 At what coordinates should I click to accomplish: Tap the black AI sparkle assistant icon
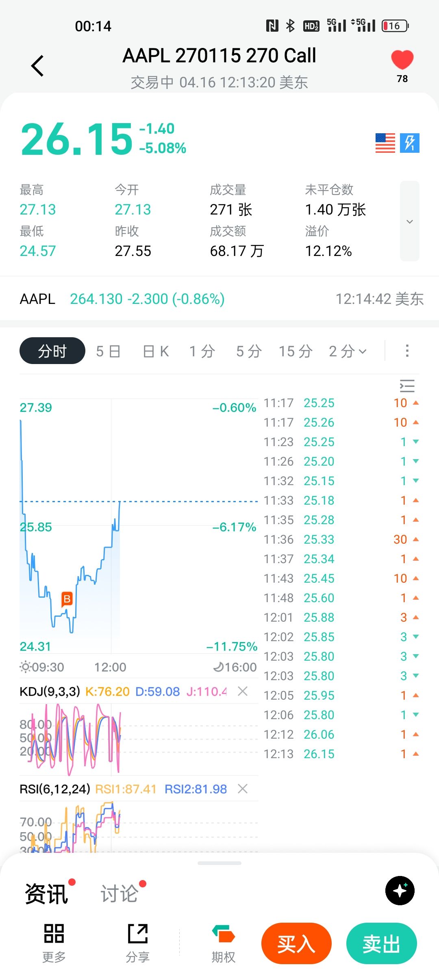400,891
